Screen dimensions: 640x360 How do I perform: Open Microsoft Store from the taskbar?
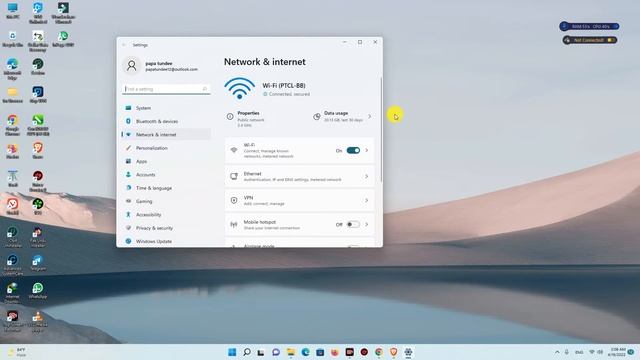point(320,352)
